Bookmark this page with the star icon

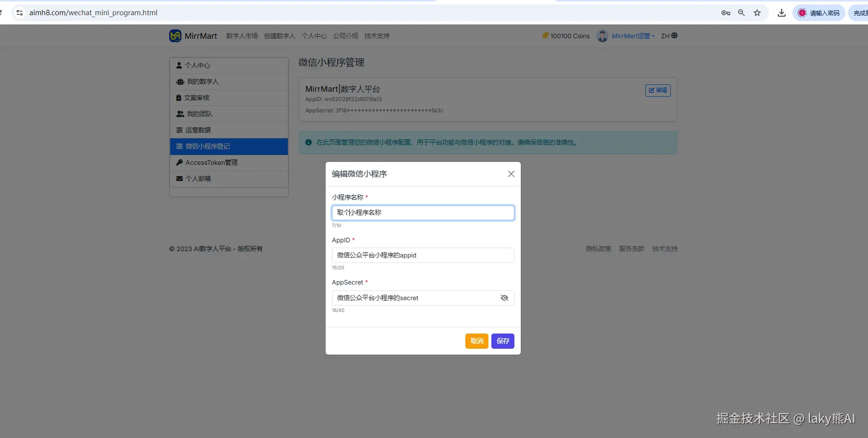click(x=757, y=13)
